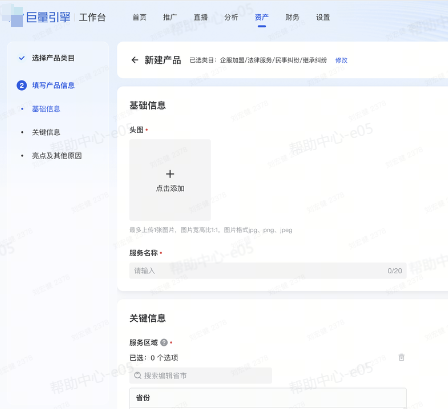Click the selected category path text

273,60
